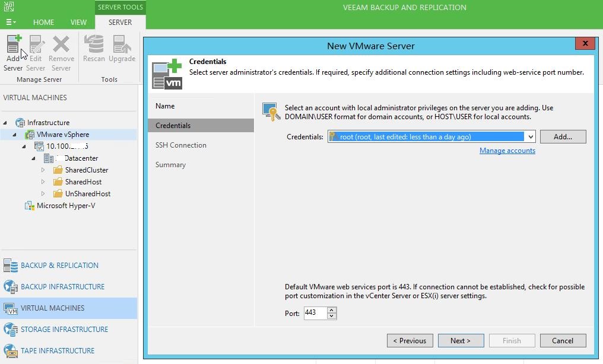
Task: Click the Tape Infrastructure pane icon
Action: 10,350
